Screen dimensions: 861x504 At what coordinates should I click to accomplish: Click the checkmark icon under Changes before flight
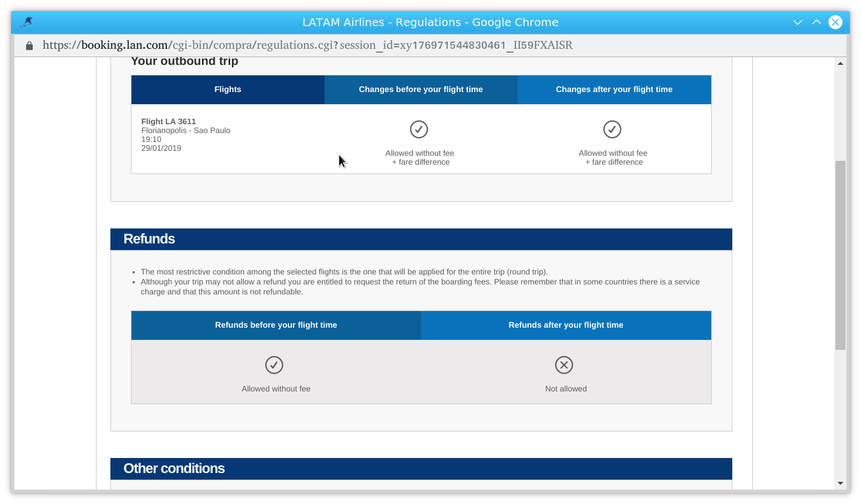pos(419,129)
